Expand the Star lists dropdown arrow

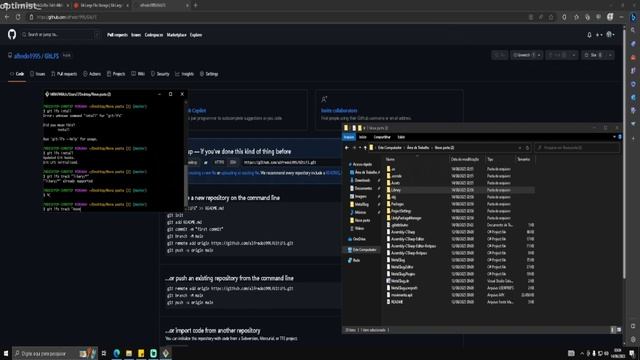tap(610, 55)
